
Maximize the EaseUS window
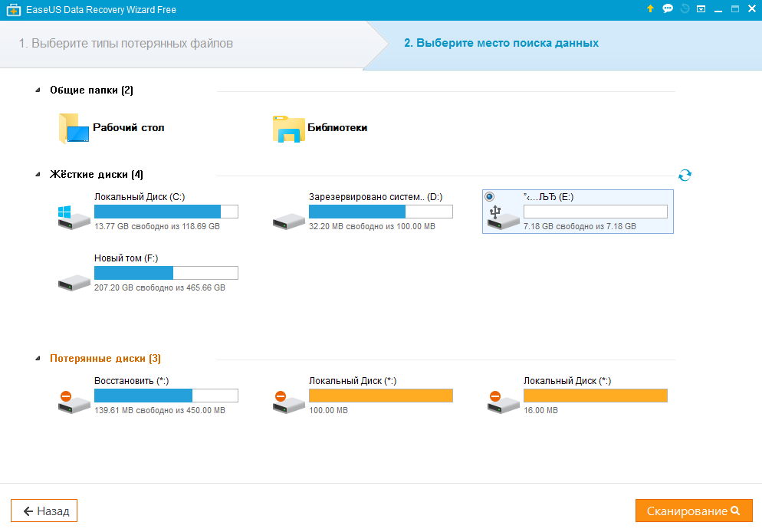735,8
